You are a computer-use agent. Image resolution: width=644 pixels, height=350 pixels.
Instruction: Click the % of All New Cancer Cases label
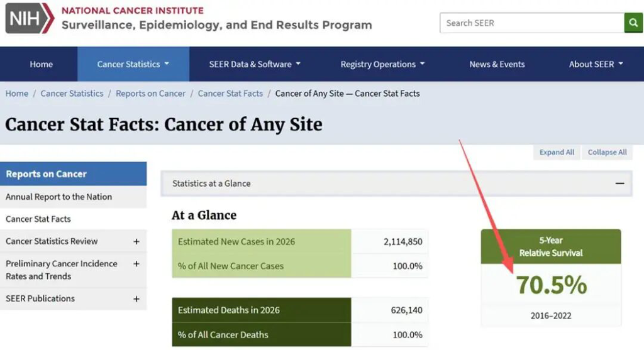[231, 266]
